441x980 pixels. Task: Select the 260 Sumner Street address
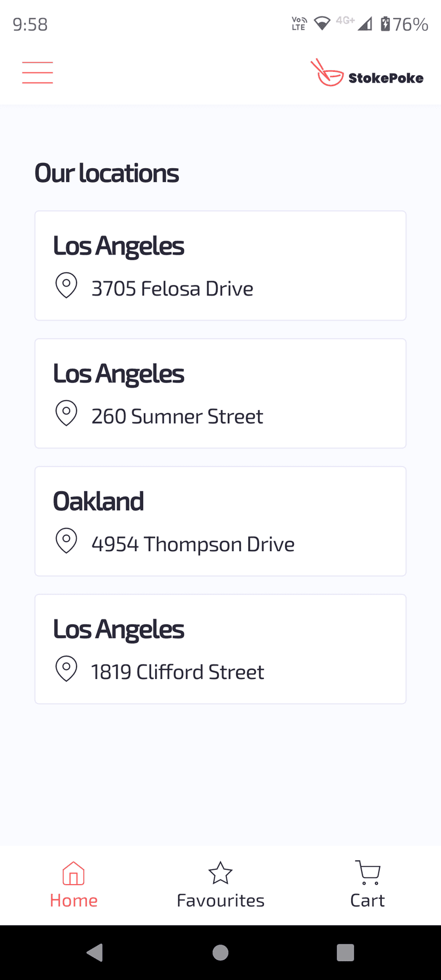tap(177, 416)
